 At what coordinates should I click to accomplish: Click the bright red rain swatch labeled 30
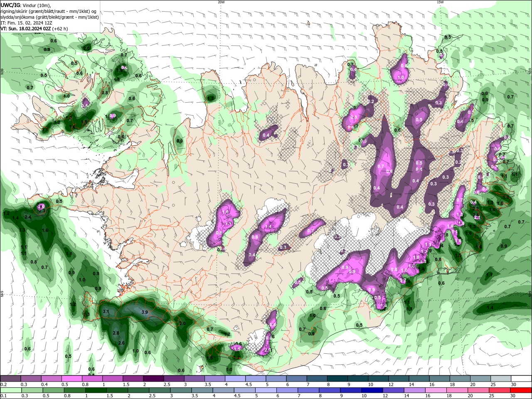(x=522, y=390)
